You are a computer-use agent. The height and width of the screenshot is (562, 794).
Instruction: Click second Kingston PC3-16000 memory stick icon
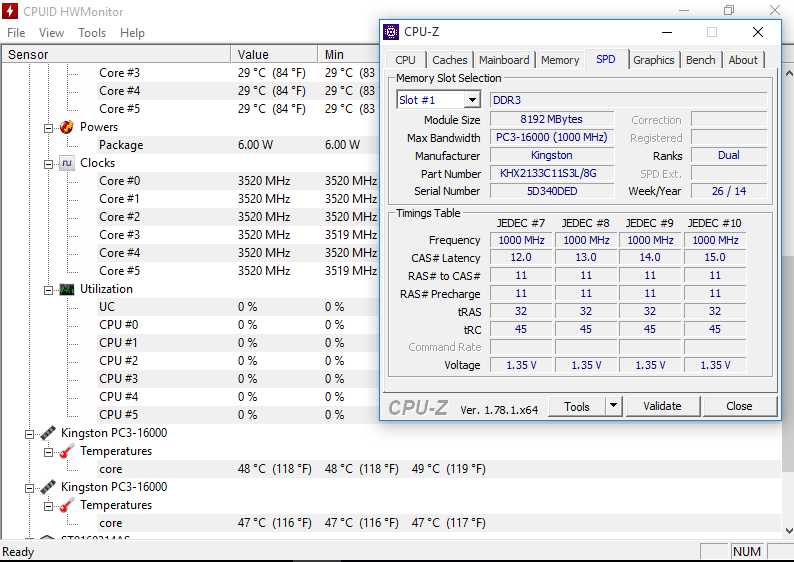48,487
